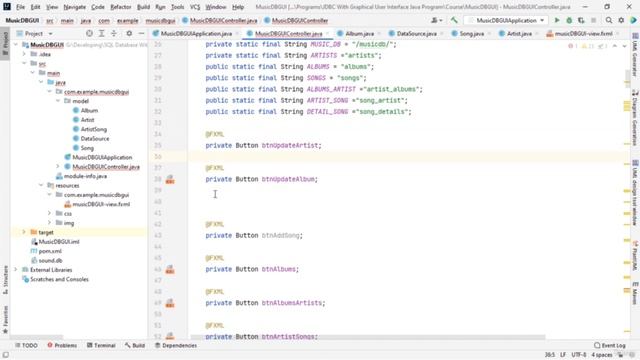Select ArtistSong class in project tree
The width and height of the screenshot is (640, 360).
(x=93, y=129)
